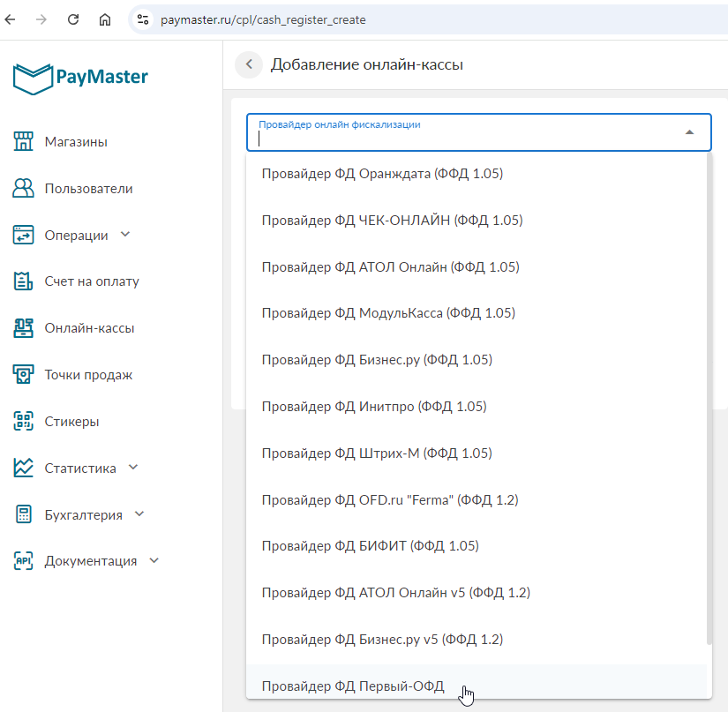Go to Онлайн-кассы section

point(90,328)
